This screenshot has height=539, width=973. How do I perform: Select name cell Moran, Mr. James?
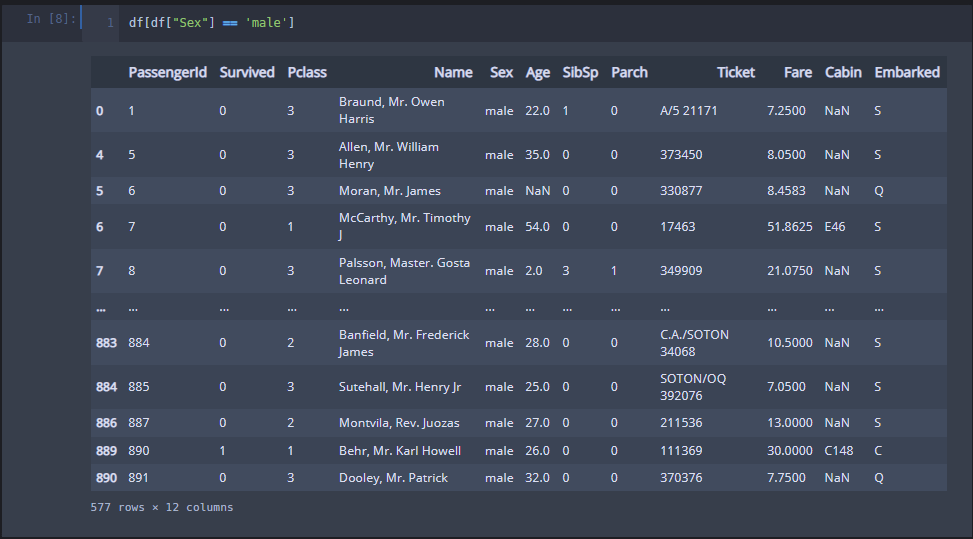(x=390, y=191)
